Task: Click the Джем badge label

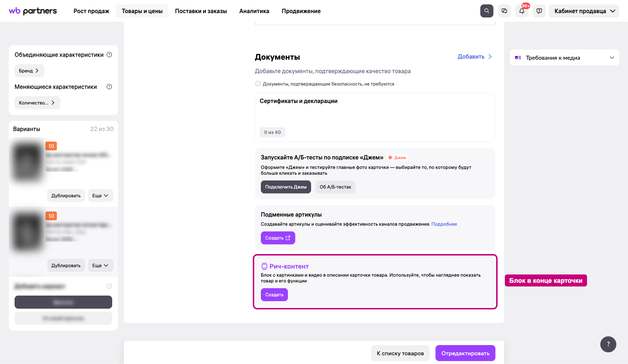Action: [x=397, y=158]
